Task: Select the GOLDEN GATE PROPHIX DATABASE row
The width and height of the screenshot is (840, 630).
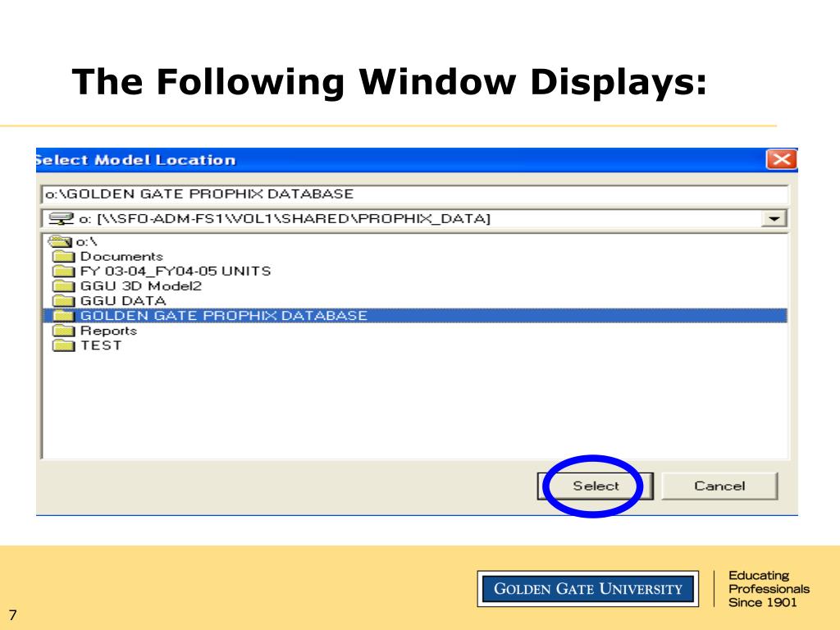Action: click(x=415, y=316)
